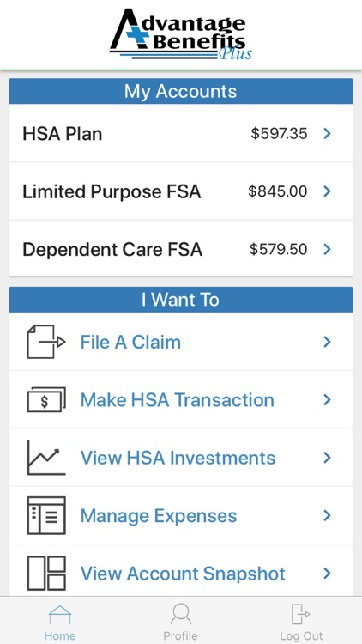Switch to the Profile tab label
Viewport: 362px width, 644px height.
181,636
